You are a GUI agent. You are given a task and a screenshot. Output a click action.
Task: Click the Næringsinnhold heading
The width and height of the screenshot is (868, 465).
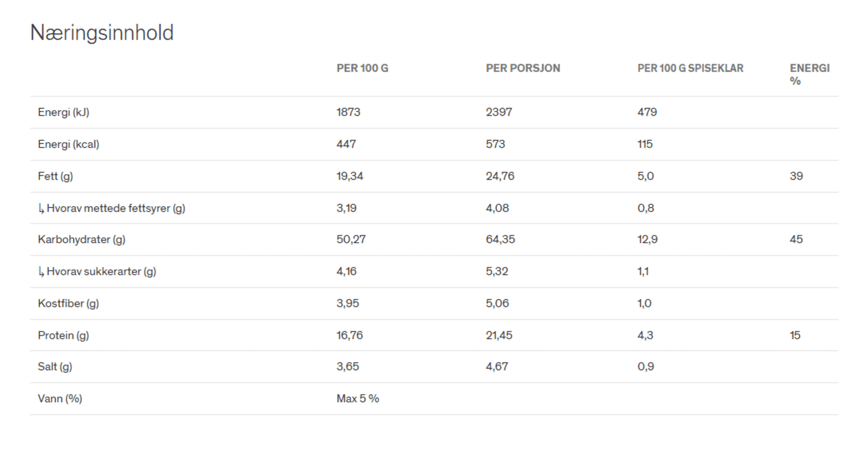[x=102, y=33]
